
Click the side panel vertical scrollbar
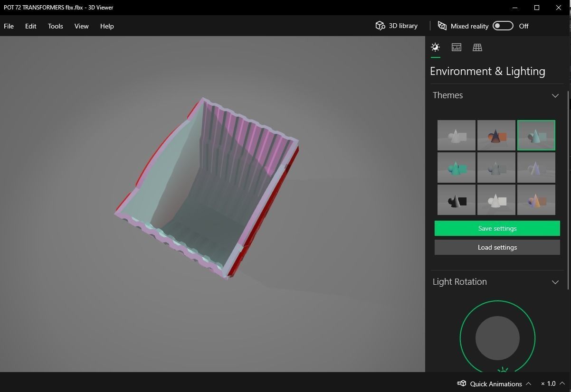pyautogui.click(x=569, y=190)
